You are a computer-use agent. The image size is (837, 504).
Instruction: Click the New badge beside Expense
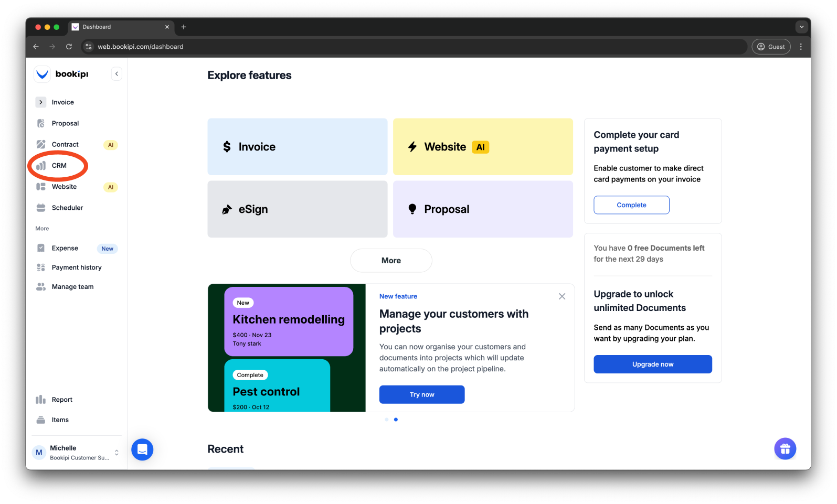(x=108, y=249)
